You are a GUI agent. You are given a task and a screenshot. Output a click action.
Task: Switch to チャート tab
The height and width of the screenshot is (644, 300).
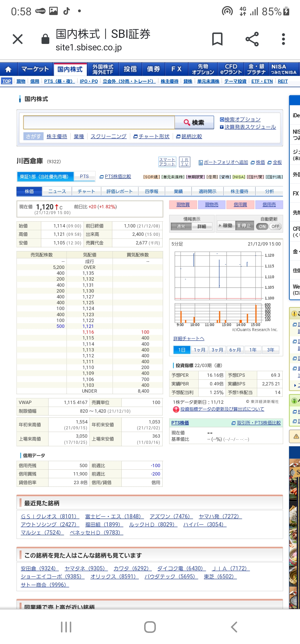point(86,191)
